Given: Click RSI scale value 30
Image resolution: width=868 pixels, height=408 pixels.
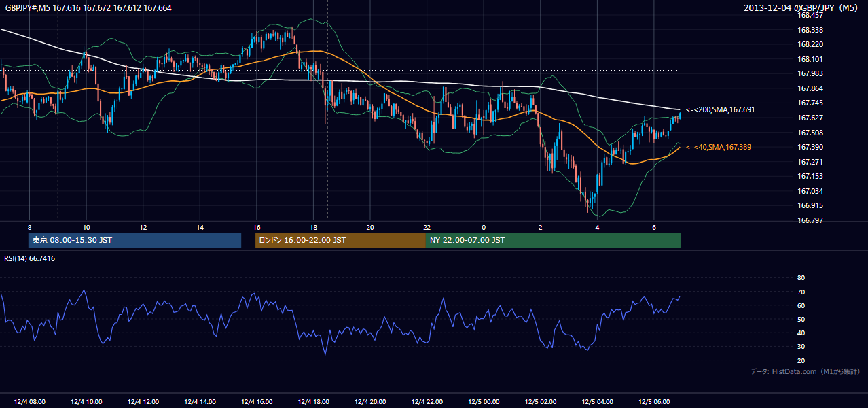Looking at the screenshot, I should tap(801, 347).
